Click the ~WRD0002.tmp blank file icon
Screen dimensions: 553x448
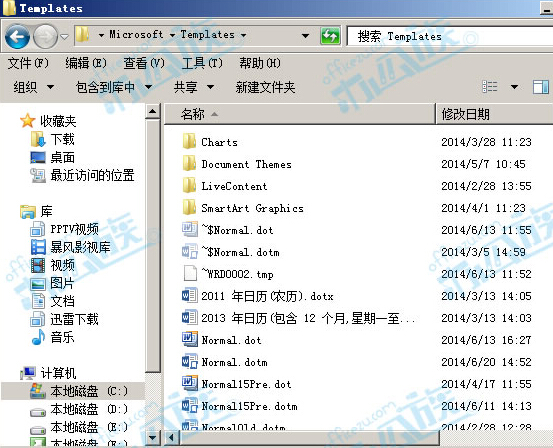click(x=190, y=274)
